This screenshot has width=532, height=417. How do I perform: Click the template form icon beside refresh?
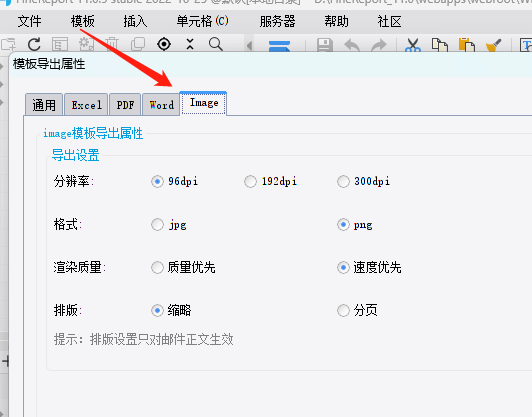(x=60, y=44)
